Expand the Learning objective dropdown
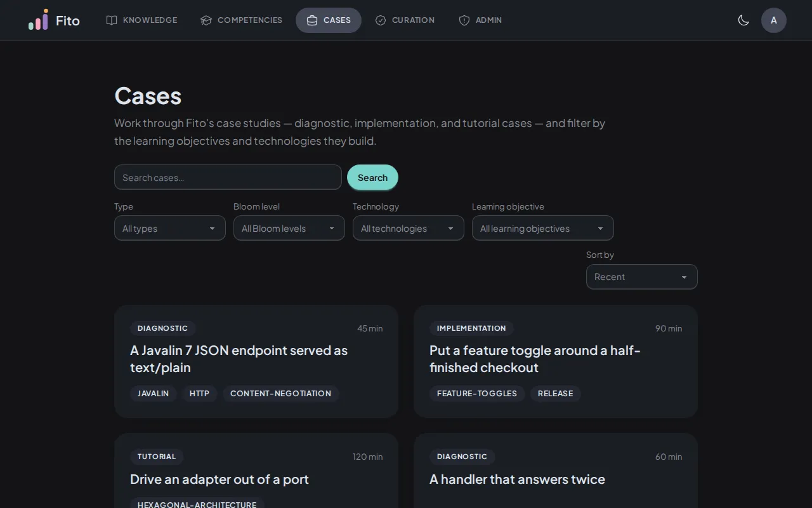812x508 pixels. (543, 228)
